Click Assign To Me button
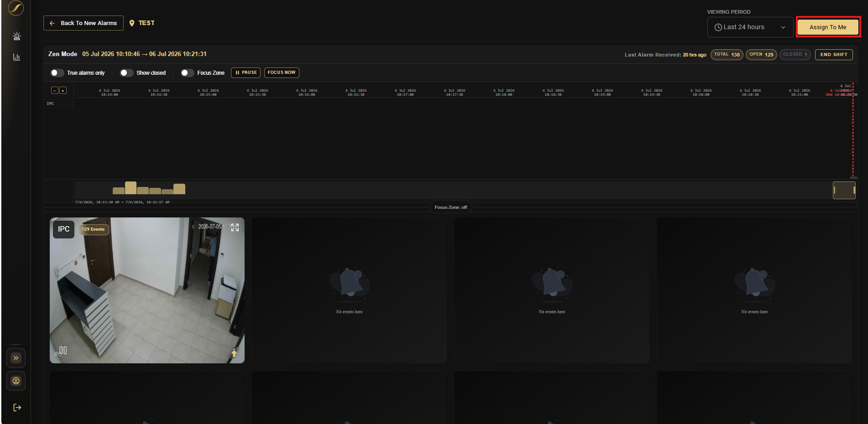The image size is (868, 424). 828,27
